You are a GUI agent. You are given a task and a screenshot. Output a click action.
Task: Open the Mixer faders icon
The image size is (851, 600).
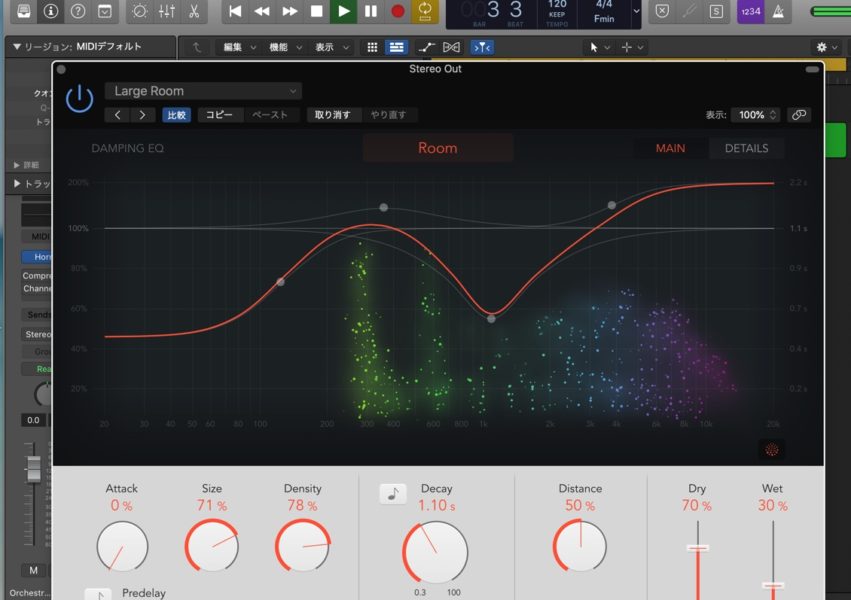click(167, 11)
